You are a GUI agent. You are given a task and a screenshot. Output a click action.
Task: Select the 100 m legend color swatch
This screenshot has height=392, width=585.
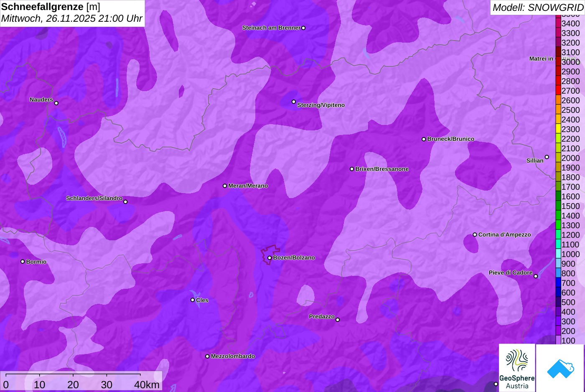click(x=558, y=340)
